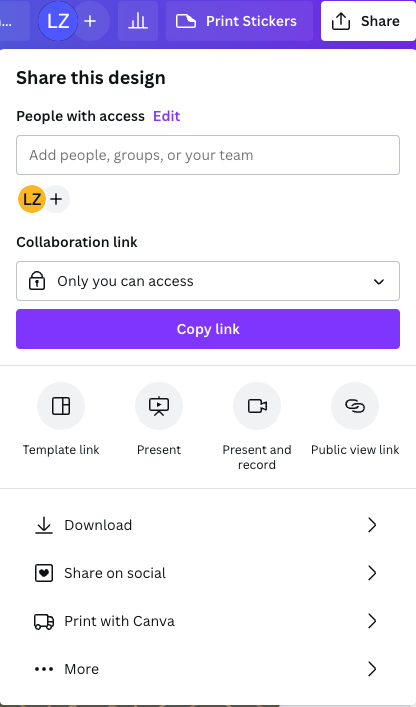Image resolution: width=416 pixels, height=707 pixels.
Task: Open the More menu item
Action: pyautogui.click(x=208, y=669)
